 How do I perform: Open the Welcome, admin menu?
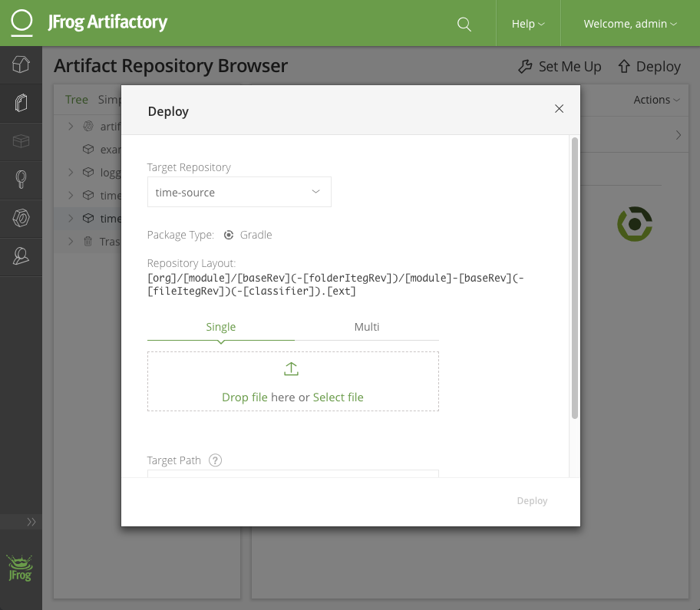pyautogui.click(x=630, y=24)
